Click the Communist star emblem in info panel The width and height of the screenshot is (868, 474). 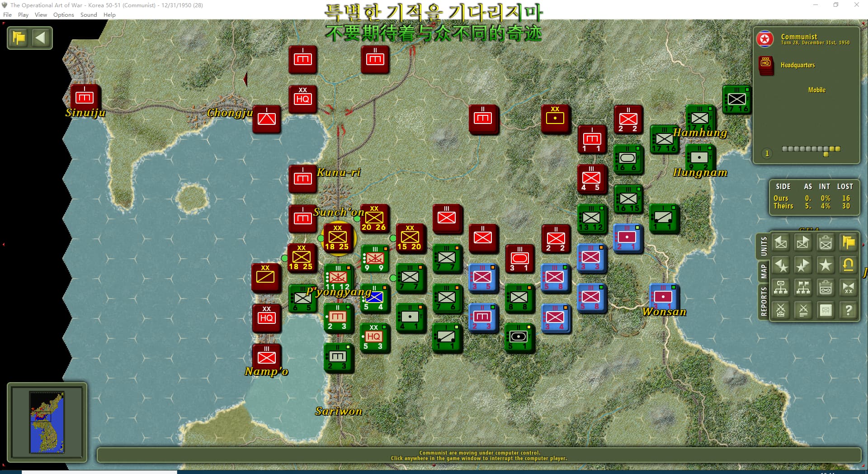765,39
